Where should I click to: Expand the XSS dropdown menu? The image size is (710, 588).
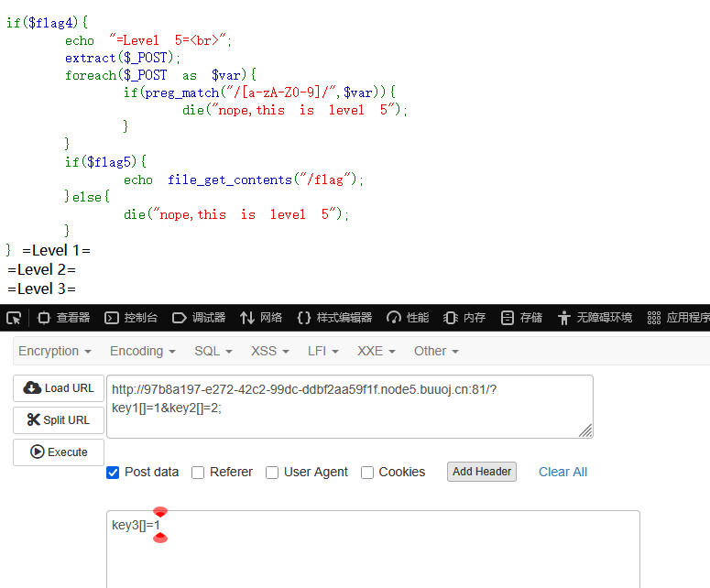tap(269, 351)
